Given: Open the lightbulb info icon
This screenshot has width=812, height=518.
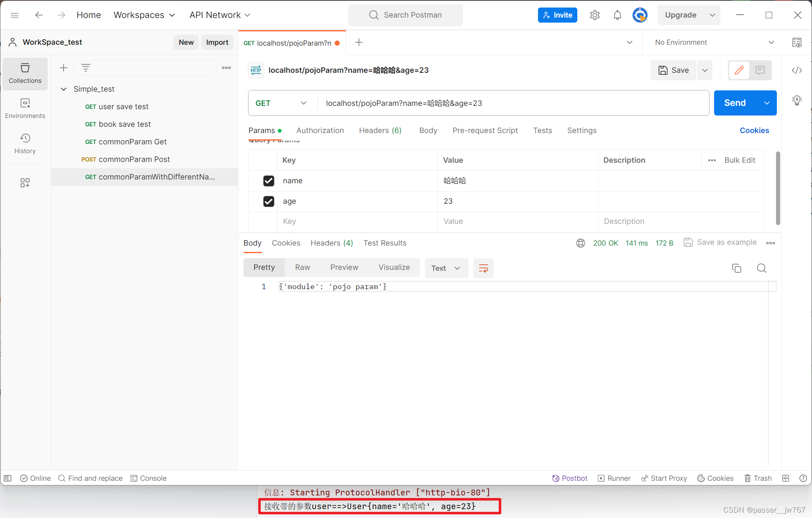Looking at the screenshot, I should tap(797, 100).
